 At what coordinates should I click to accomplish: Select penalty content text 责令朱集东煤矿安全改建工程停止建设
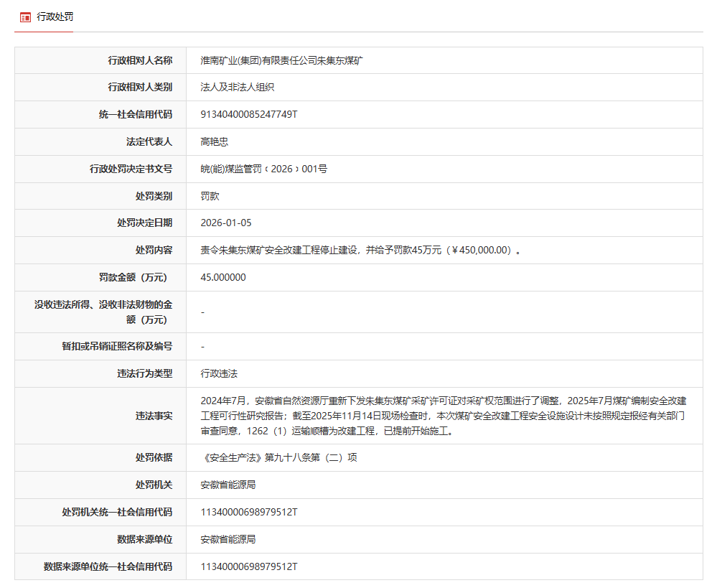click(278, 251)
